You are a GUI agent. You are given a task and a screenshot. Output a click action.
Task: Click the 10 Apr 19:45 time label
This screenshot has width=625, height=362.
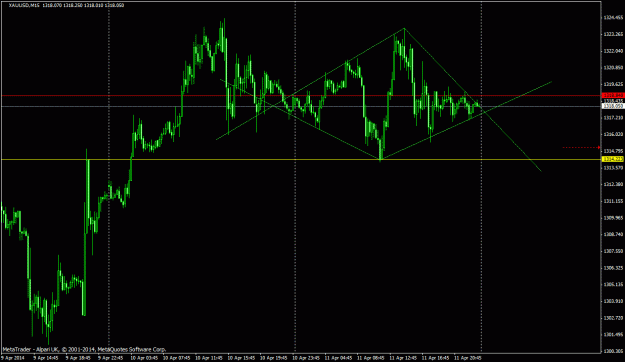274,358
